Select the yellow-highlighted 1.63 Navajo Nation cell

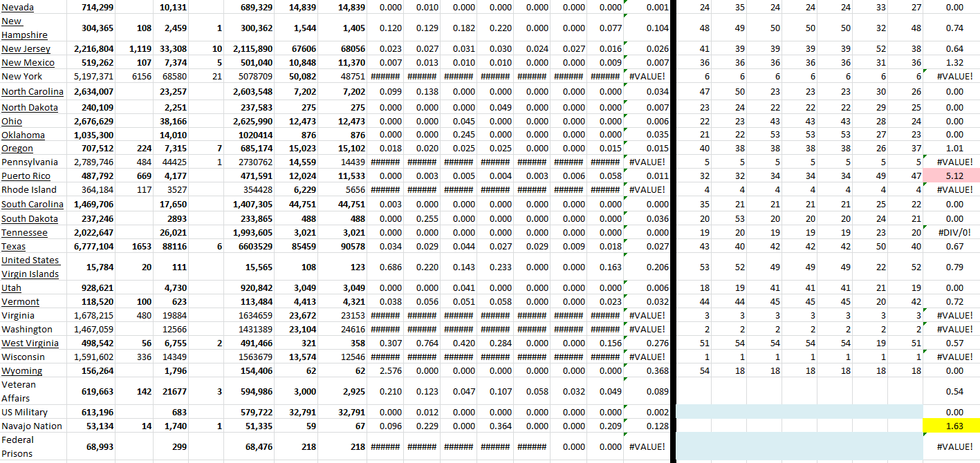tap(955, 426)
